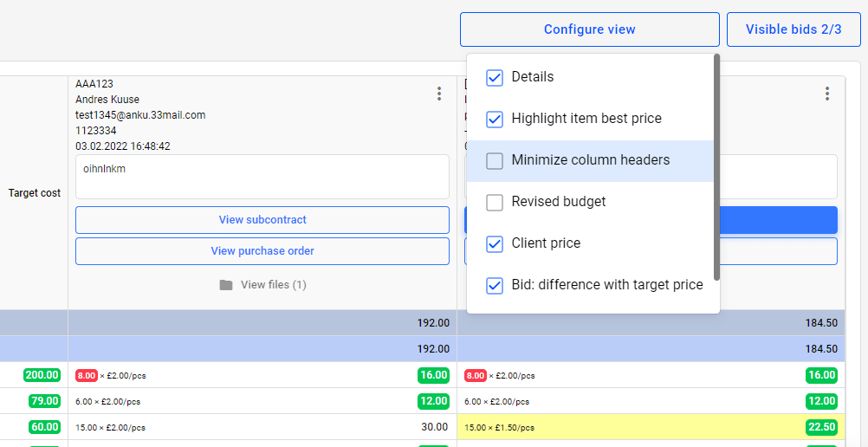The height and width of the screenshot is (447, 868).
Task: Uncheck the Client price option
Action: coord(495,243)
